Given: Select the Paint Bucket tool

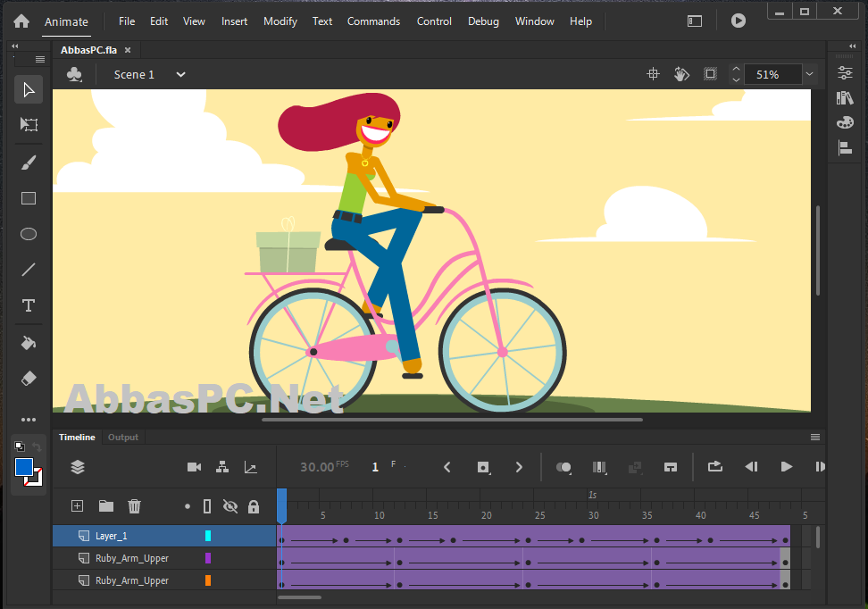Looking at the screenshot, I should pyautogui.click(x=29, y=343).
